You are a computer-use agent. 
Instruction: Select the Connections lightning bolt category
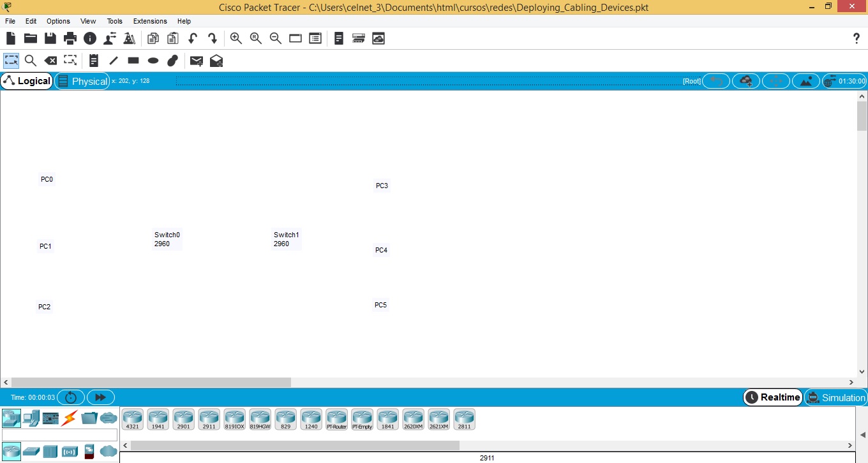pyautogui.click(x=70, y=418)
